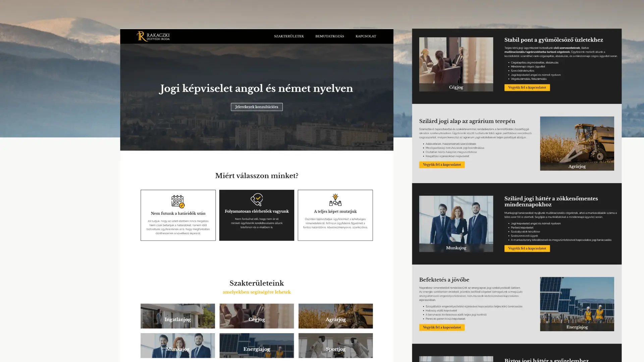This screenshot has height=362, width=644.
Task: Open the Szakterületek menu item
Action: [289, 36]
